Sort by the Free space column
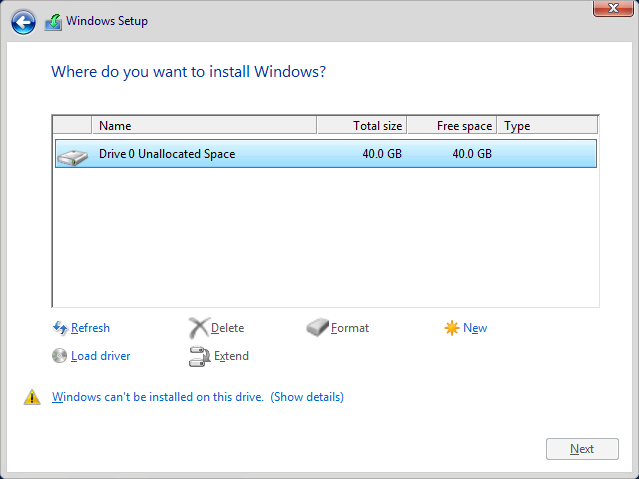 click(452, 126)
